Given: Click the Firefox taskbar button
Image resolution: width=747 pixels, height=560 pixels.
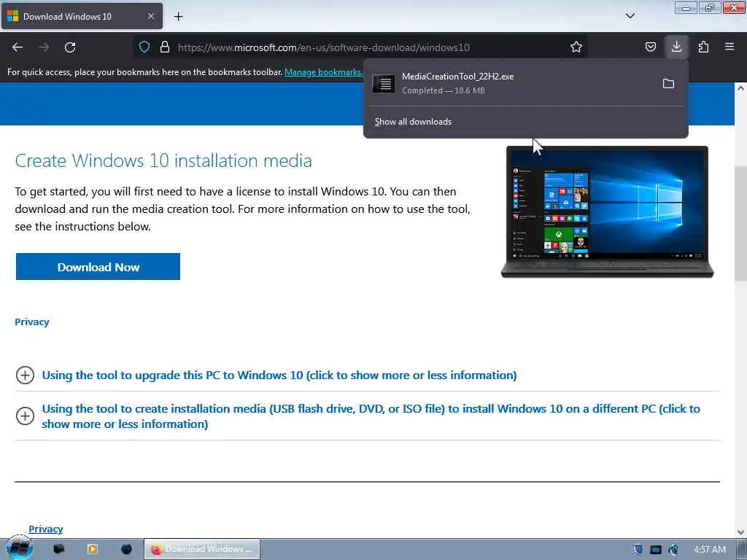Looking at the screenshot, I should 202,549.
